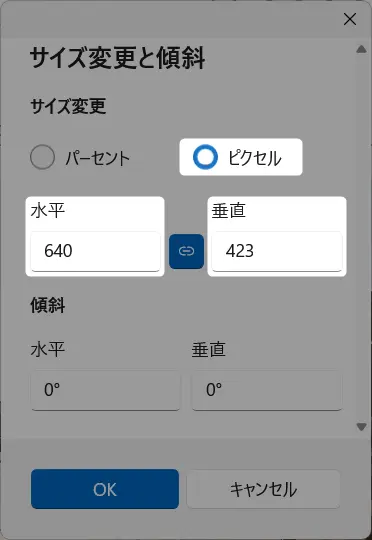The image size is (372, 540).
Task: Click the scrollbar down arrow
Action: [x=361, y=427]
